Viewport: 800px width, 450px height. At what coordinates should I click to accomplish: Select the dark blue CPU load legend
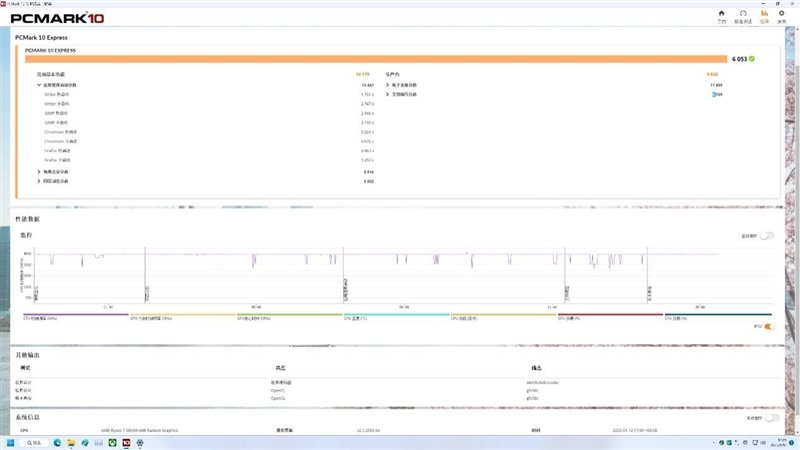point(718,316)
